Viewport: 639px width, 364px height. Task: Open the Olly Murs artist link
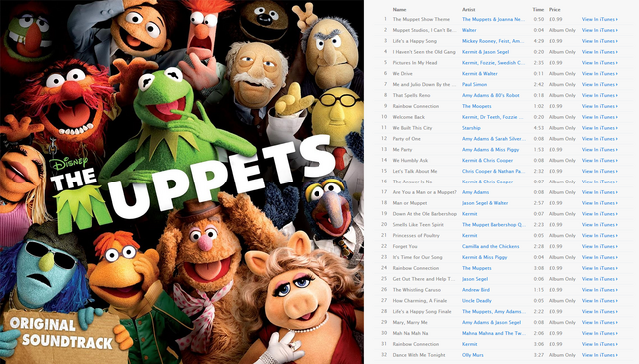(472, 355)
